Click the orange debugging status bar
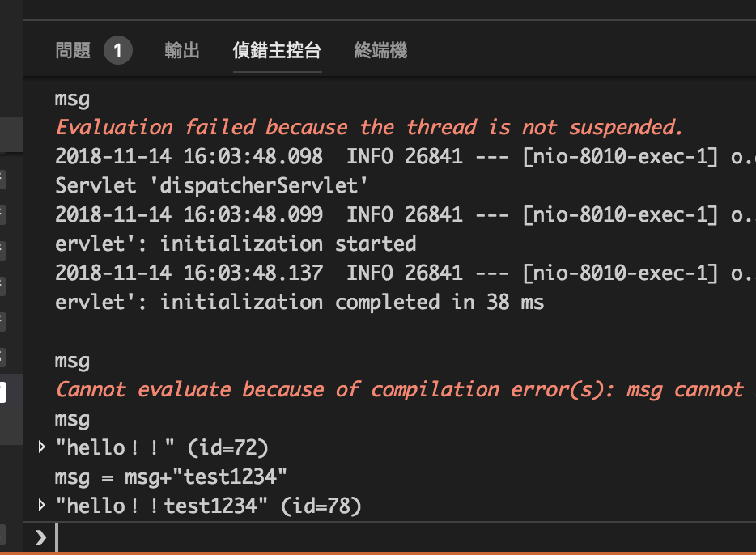 coord(378,553)
